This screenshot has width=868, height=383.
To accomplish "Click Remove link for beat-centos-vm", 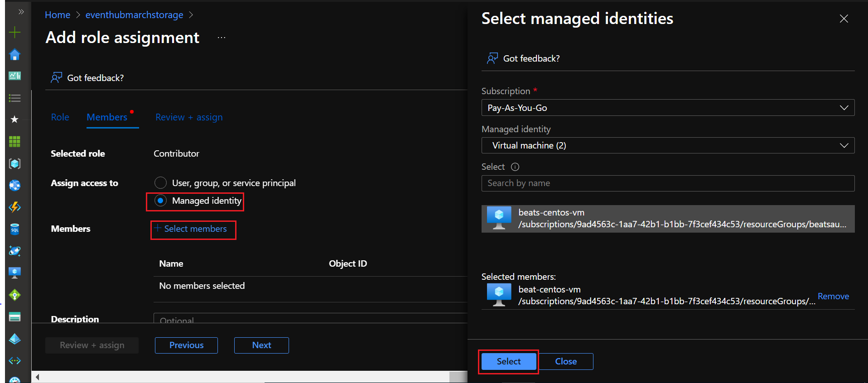I will pyautogui.click(x=833, y=296).
